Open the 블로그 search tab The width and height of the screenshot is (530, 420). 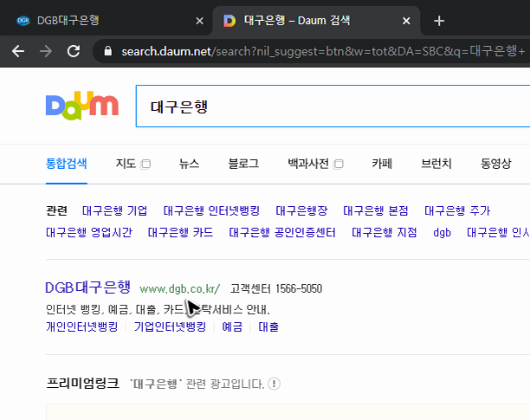(243, 164)
